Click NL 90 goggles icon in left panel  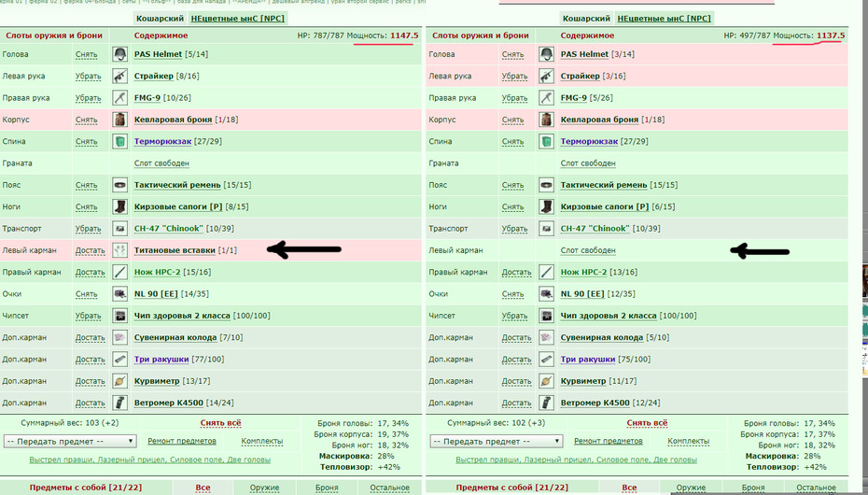coord(120,293)
